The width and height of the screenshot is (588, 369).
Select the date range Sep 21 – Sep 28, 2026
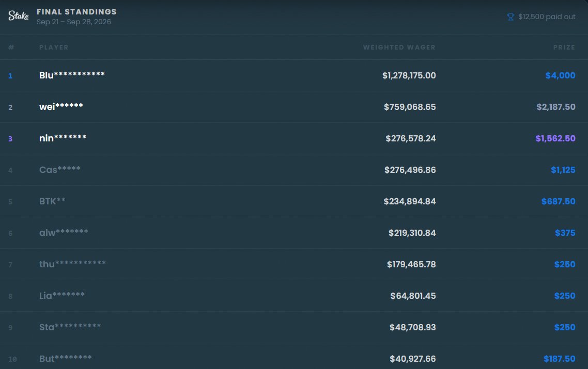[x=74, y=22]
